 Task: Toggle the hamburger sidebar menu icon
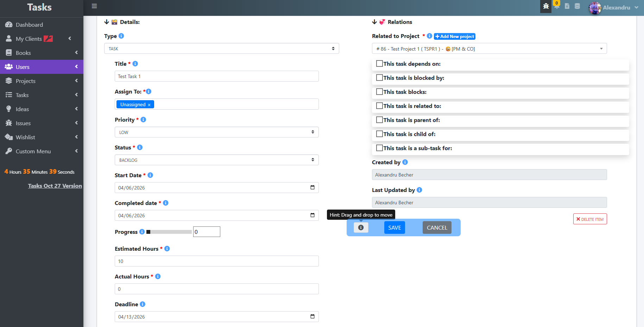tap(94, 6)
